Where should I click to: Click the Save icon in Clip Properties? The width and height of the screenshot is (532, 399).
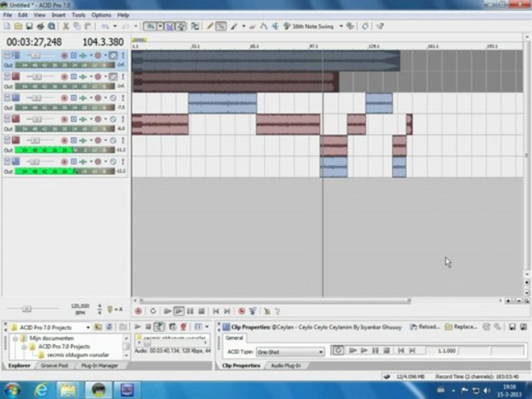point(512,327)
